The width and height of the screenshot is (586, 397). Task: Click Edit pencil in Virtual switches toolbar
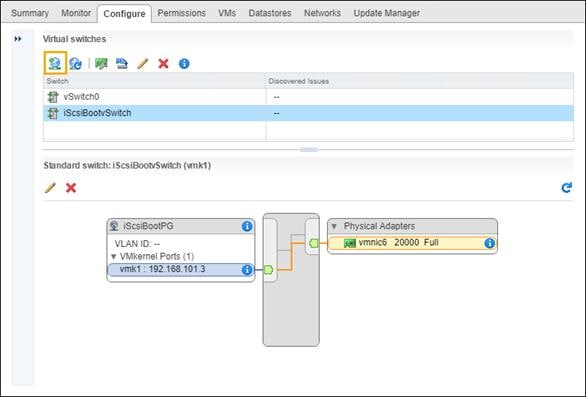pyautogui.click(x=142, y=64)
